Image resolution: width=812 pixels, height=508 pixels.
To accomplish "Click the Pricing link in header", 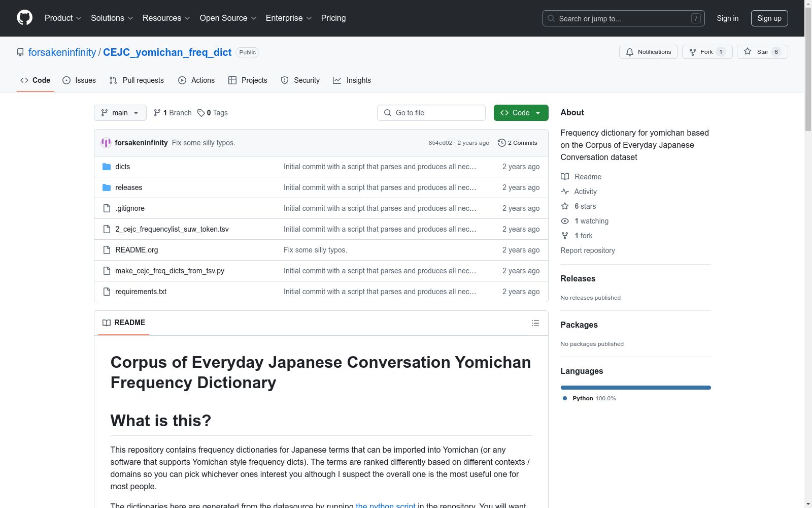I will (333, 18).
